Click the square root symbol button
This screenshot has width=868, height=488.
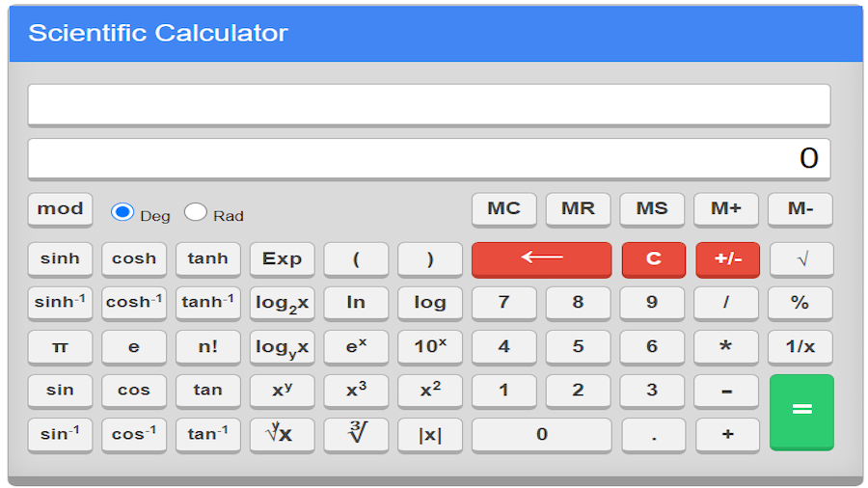(x=800, y=258)
